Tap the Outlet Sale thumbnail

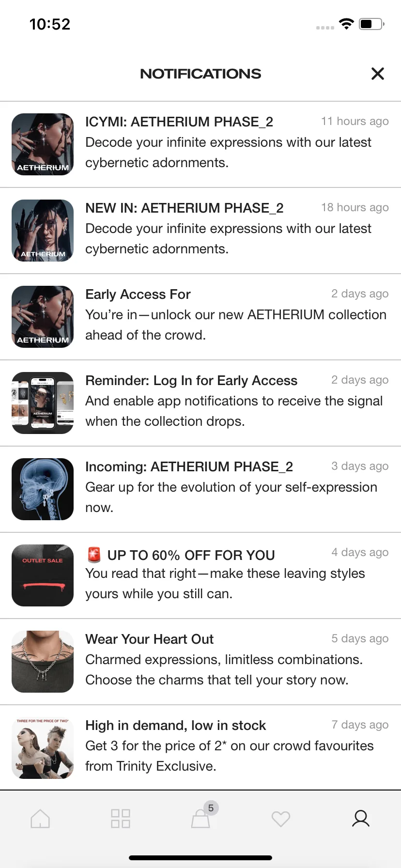tap(43, 575)
